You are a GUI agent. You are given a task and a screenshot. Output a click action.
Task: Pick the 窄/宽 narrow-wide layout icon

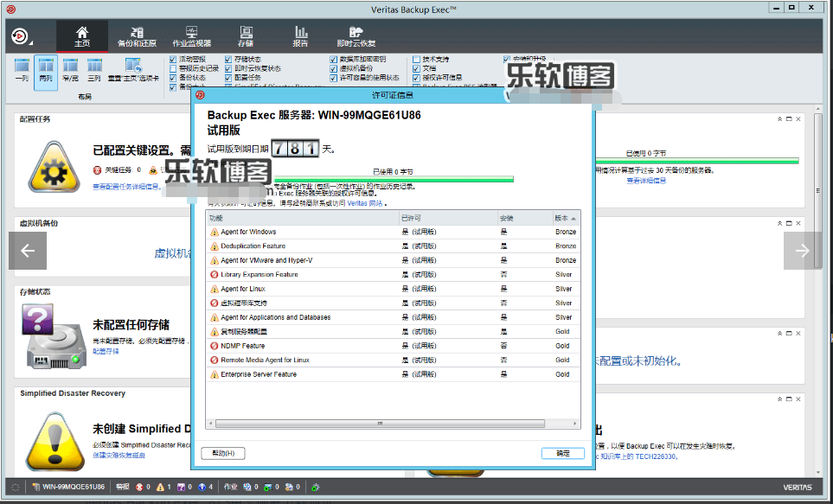point(70,66)
